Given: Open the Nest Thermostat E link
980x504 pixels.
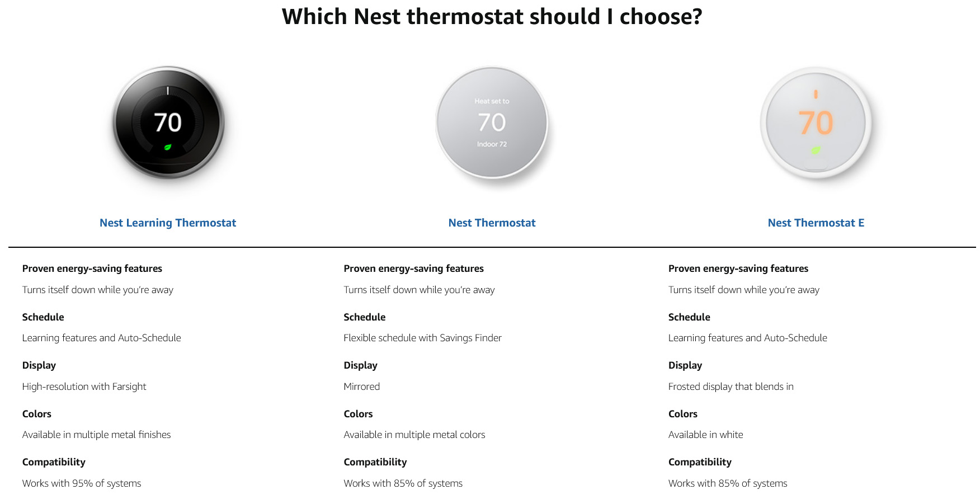Looking at the screenshot, I should (x=816, y=223).
